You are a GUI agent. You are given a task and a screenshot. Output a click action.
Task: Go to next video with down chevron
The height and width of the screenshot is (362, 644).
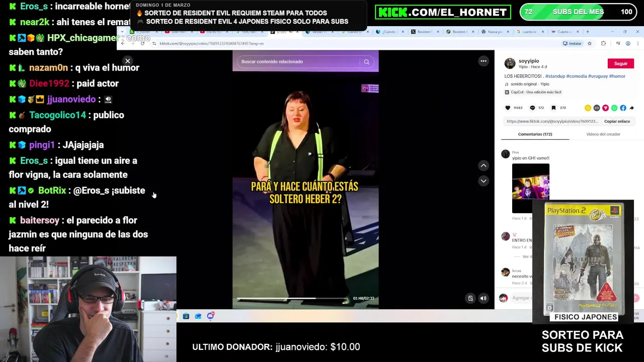pos(484,181)
